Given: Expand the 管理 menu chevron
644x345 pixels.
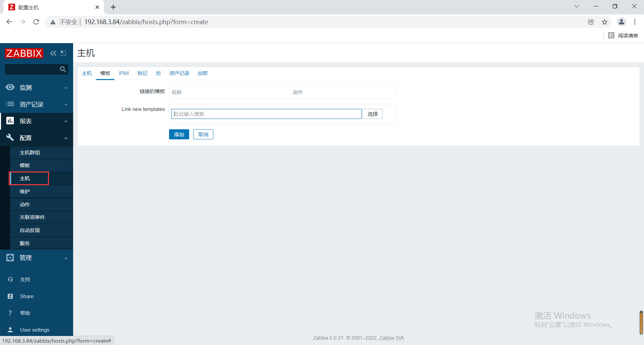Looking at the screenshot, I should (66, 258).
